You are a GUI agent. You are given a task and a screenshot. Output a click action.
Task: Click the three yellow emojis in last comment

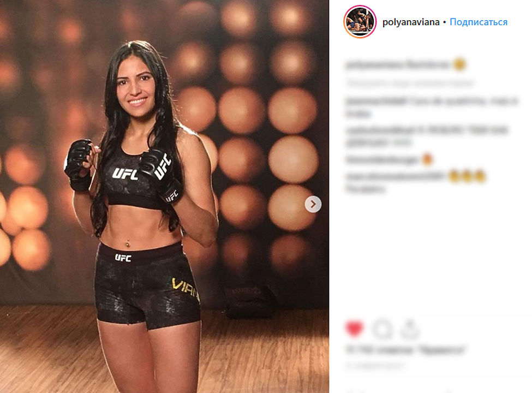[467, 176]
